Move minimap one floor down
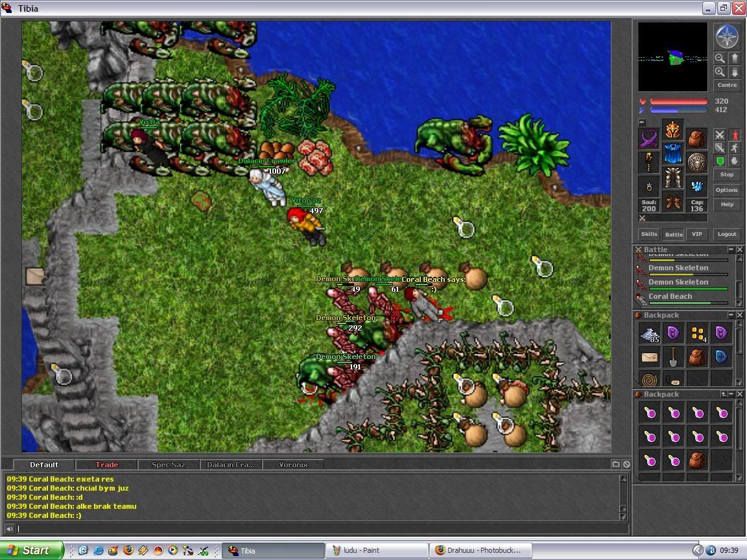Viewport: 747px width, 560px height. click(734, 72)
